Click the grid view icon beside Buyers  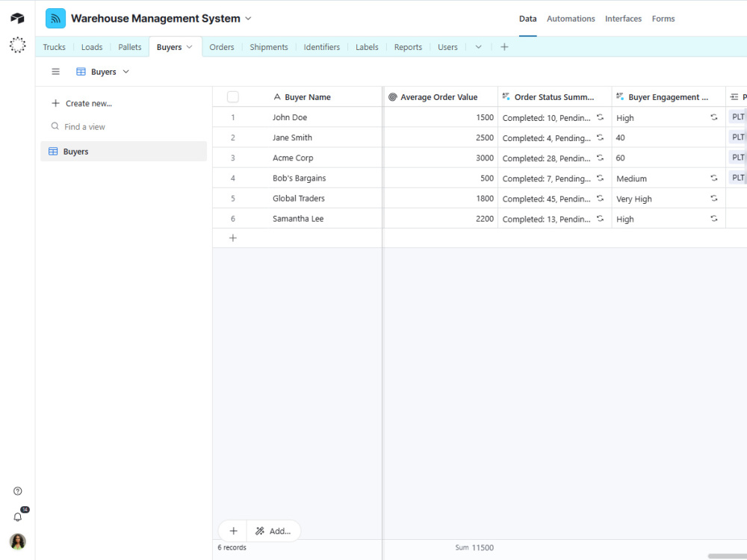tap(81, 72)
